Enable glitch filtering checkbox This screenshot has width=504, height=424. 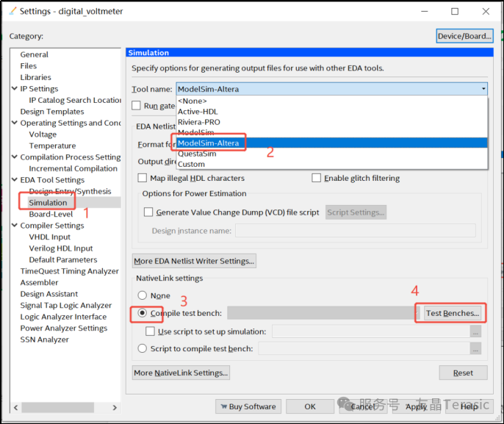coord(316,178)
